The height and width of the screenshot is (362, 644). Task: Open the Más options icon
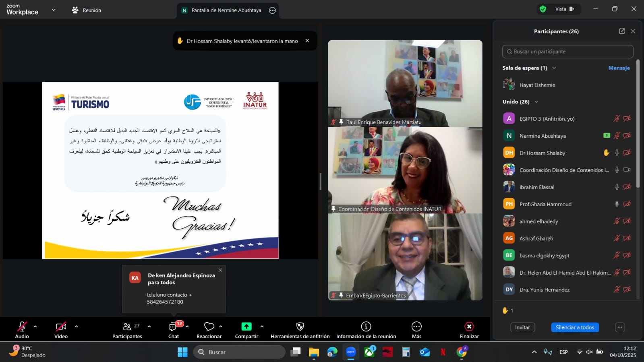tap(416, 327)
